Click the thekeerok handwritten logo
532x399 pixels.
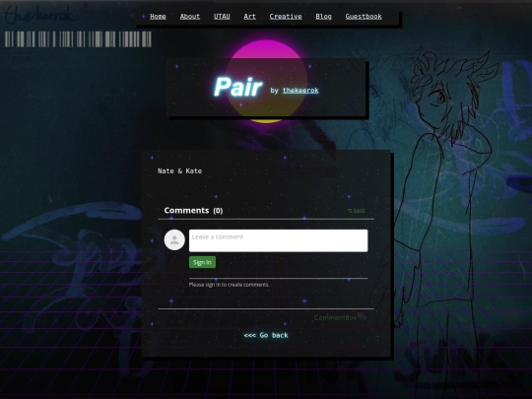tap(39, 15)
